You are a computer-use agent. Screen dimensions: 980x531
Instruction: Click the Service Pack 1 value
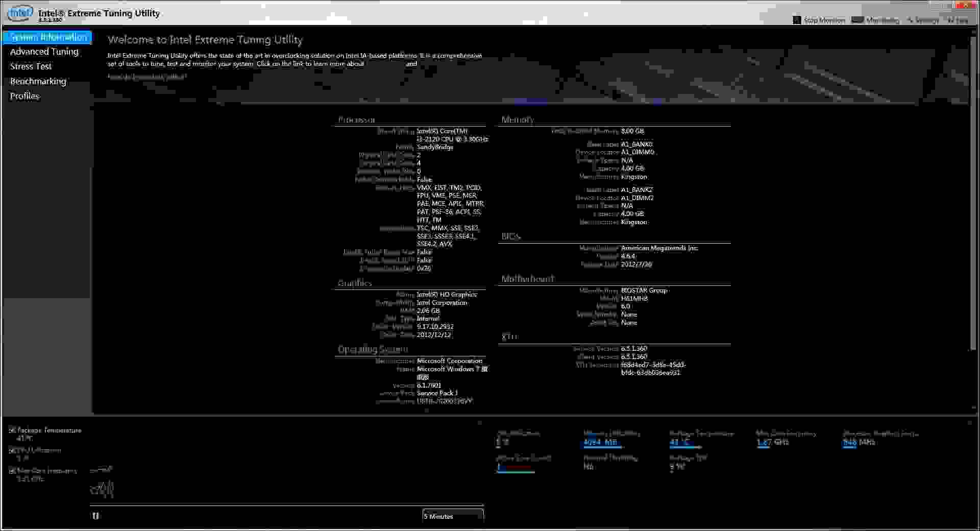[437, 393]
